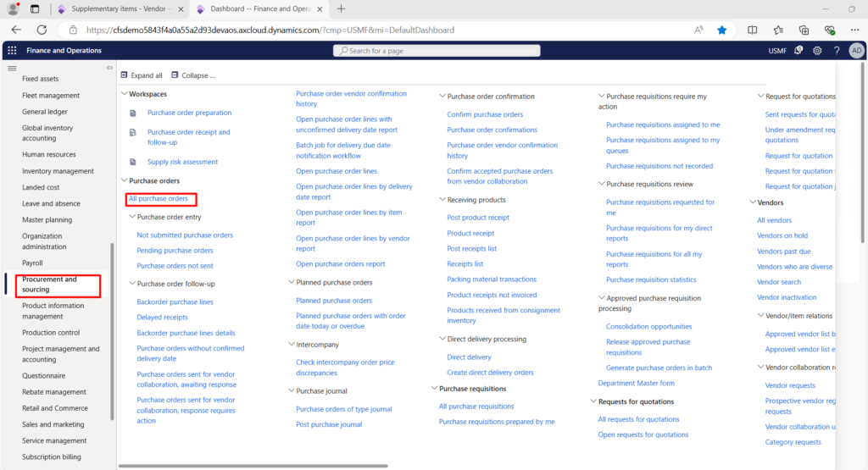Collapse the Purchase journal group
This screenshot has width=868, height=470.
click(x=292, y=390)
